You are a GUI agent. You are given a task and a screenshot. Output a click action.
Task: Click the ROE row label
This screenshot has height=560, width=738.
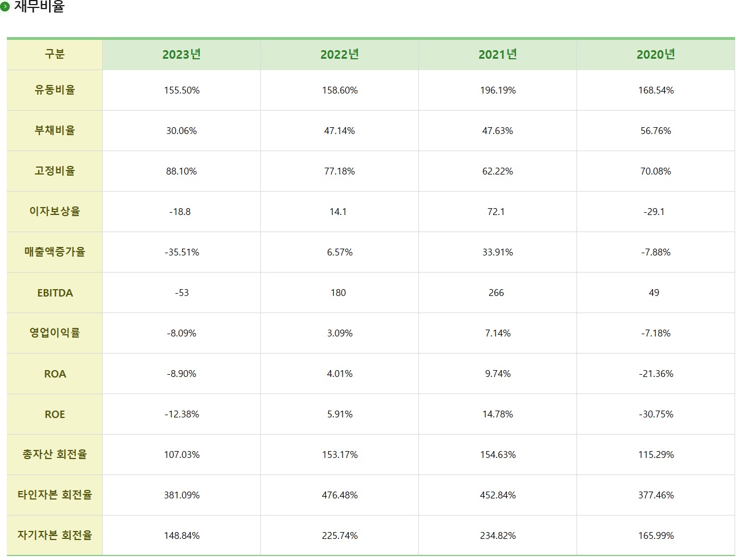(x=55, y=414)
